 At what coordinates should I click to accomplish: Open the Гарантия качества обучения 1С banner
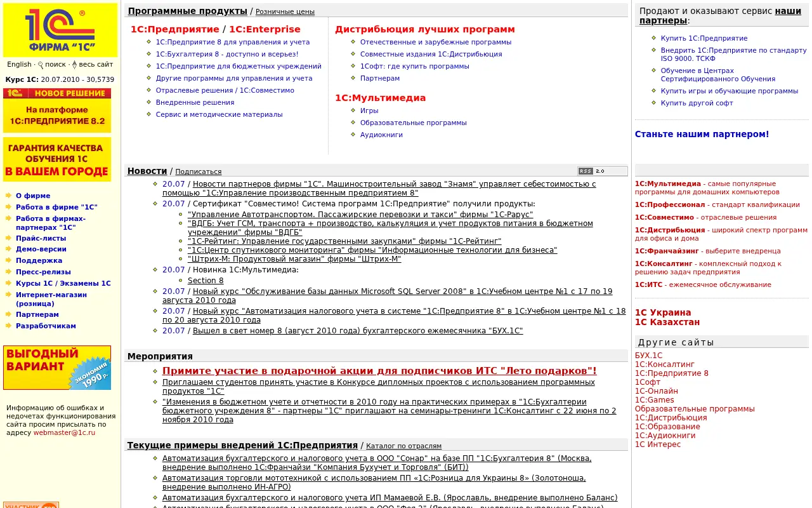point(57,159)
